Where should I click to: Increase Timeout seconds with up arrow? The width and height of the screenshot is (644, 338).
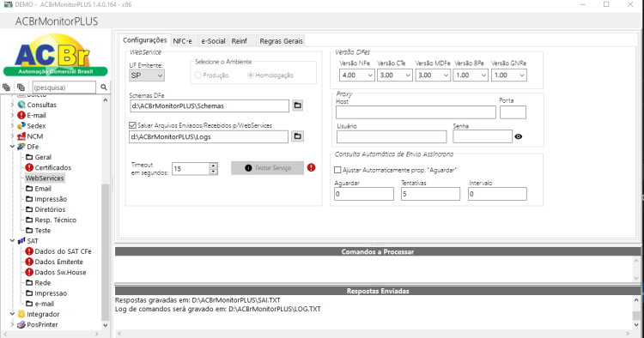coord(213,166)
